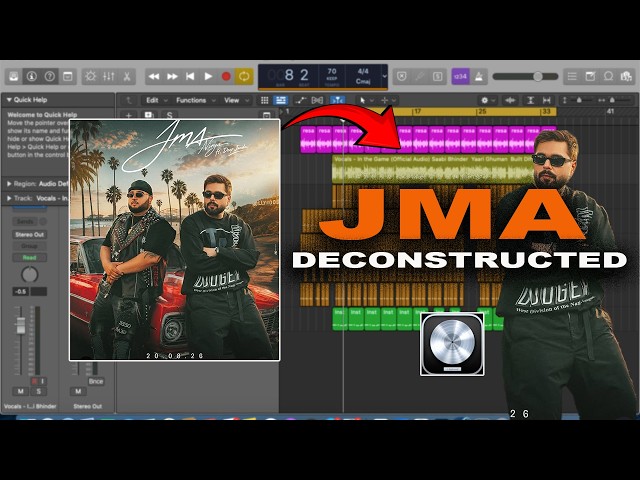Open the Library panel icon

14,76
